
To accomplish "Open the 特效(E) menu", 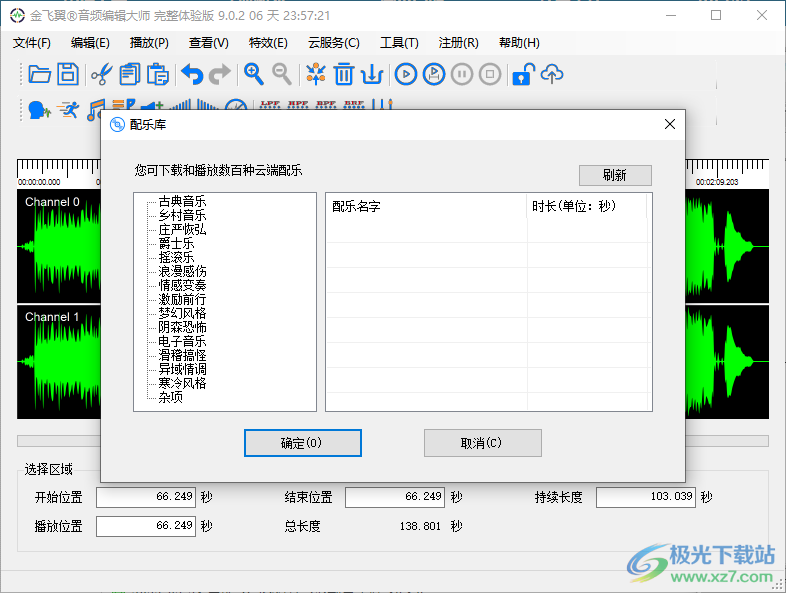I will pyautogui.click(x=268, y=43).
